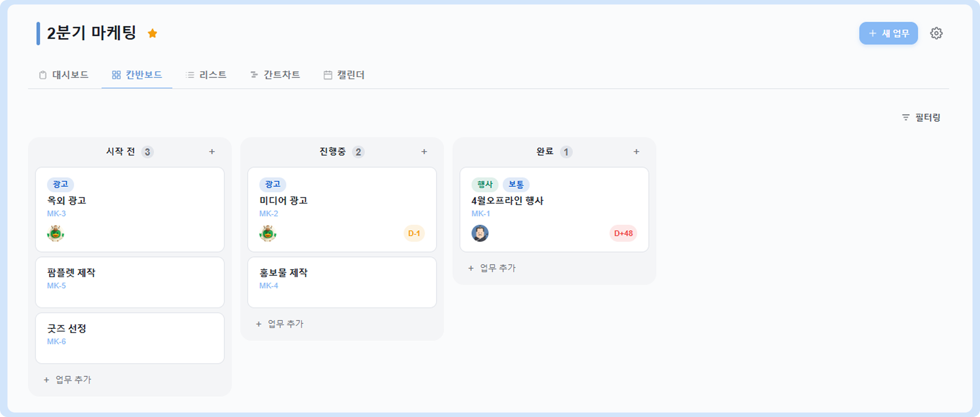Screen dimensions: 980x417
Task: Click the 새 업무 button
Action: (888, 33)
